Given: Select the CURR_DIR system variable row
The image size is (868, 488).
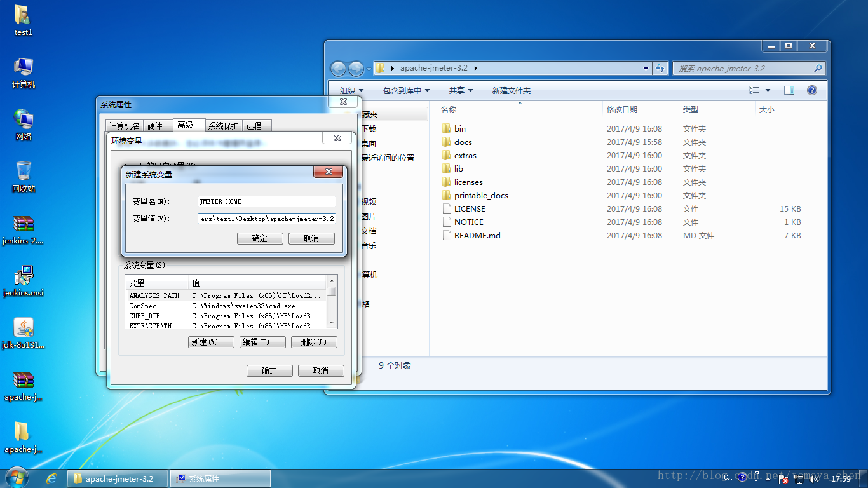Looking at the screenshot, I should click(x=226, y=316).
